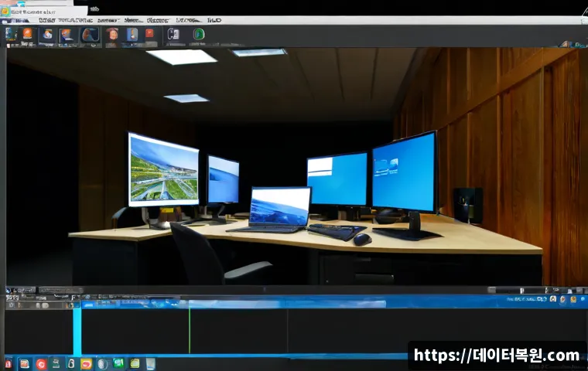This screenshot has height=371, width=588.
Task: Click the white-gray toolbar icon beside the green one
Action: pyautogui.click(x=173, y=34)
